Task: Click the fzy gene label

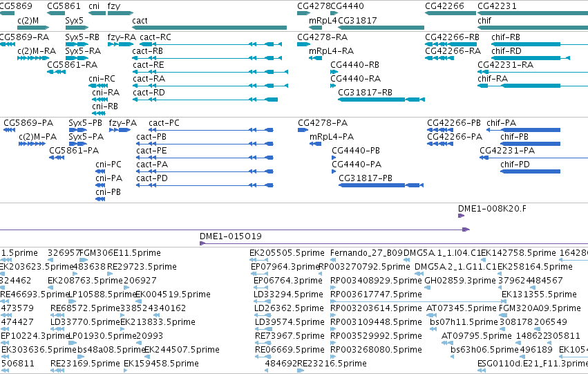Action: tap(114, 6)
